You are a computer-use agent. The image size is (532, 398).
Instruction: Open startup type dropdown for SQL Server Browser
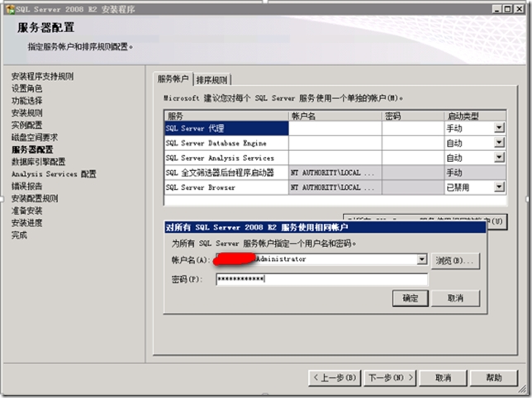499,187
